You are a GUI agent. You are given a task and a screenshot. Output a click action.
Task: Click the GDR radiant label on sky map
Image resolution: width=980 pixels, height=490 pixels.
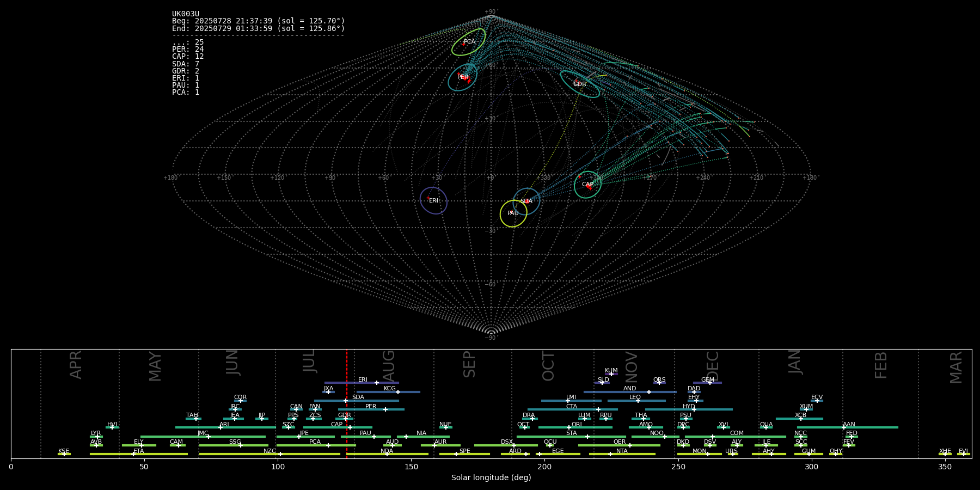click(580, 84)
